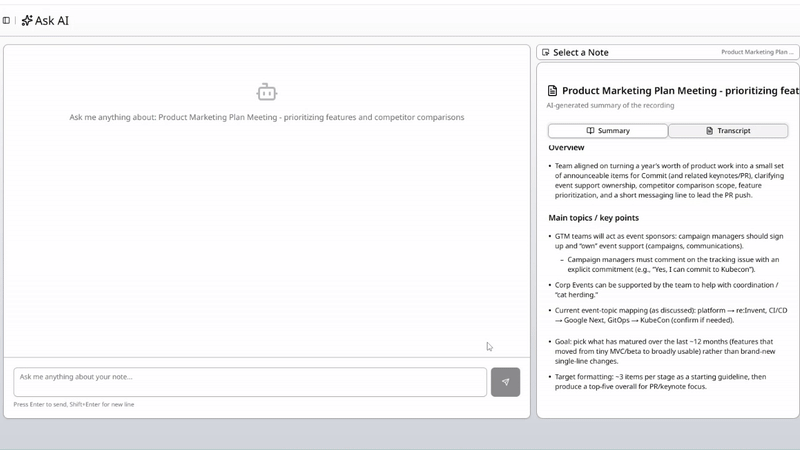Click 'AI-generated summary of the recording' text
Screen dimensions: 800x450
[610, 105]
